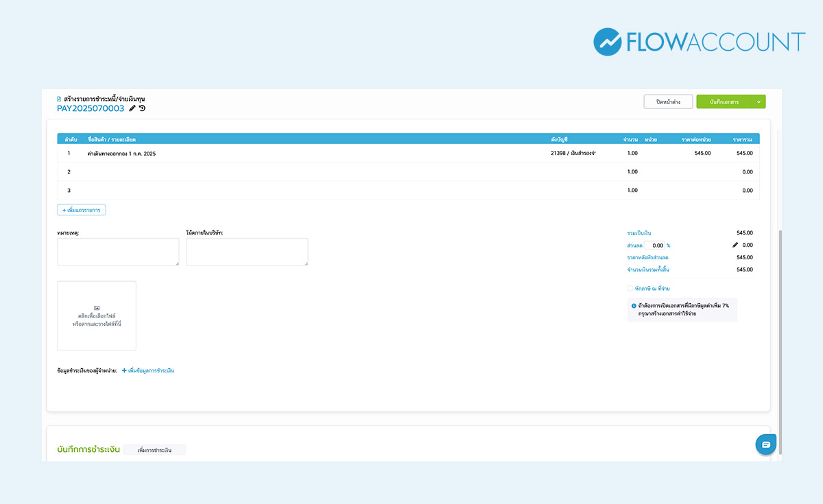Click the blue info icon in VAT notice

(x=634, y=306)
